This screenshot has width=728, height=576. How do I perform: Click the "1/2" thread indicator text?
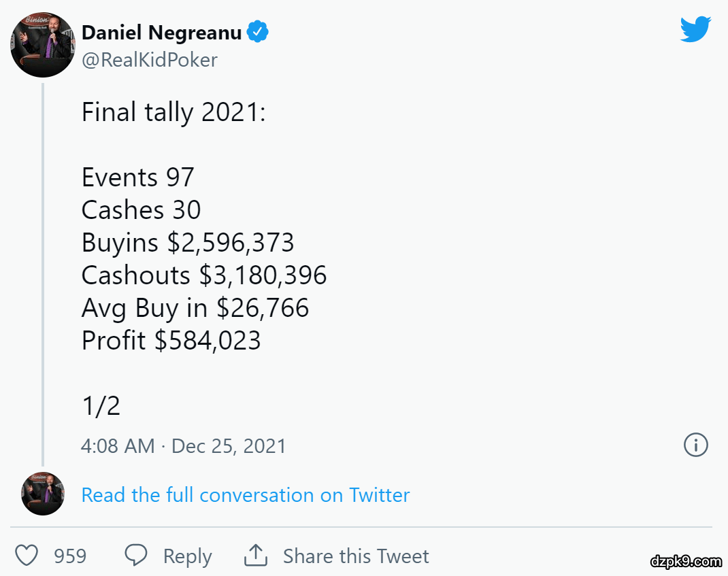pos(101,406)
